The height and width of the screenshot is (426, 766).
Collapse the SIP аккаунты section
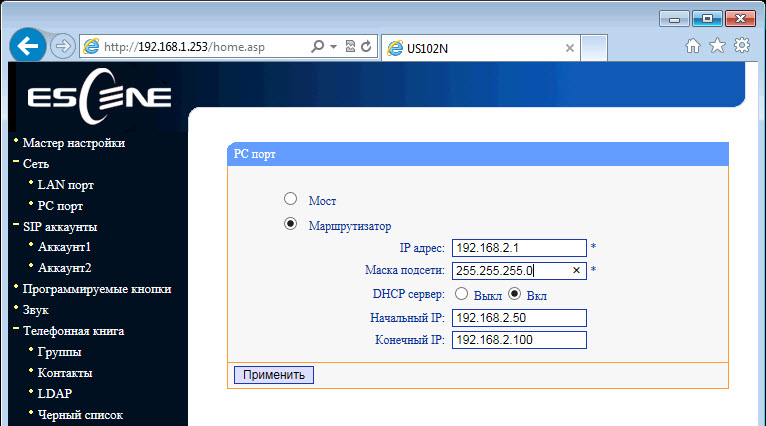[60, 227]
